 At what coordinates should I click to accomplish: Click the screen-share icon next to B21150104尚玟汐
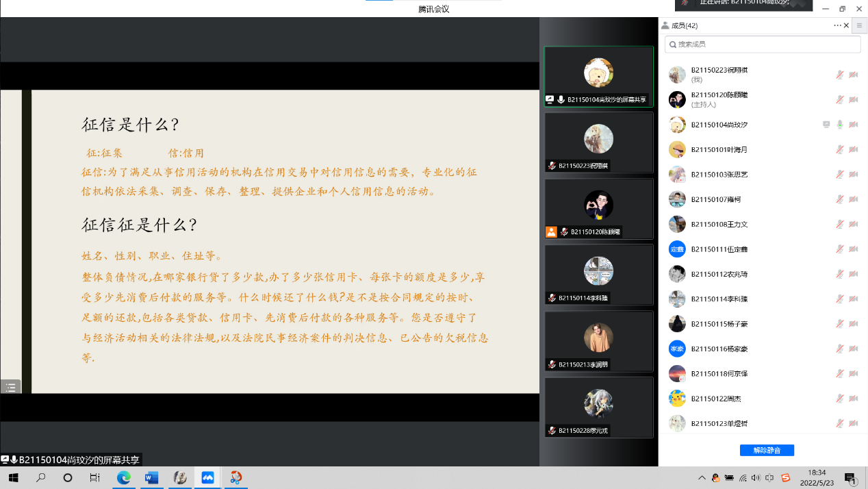tap(826, 125)
